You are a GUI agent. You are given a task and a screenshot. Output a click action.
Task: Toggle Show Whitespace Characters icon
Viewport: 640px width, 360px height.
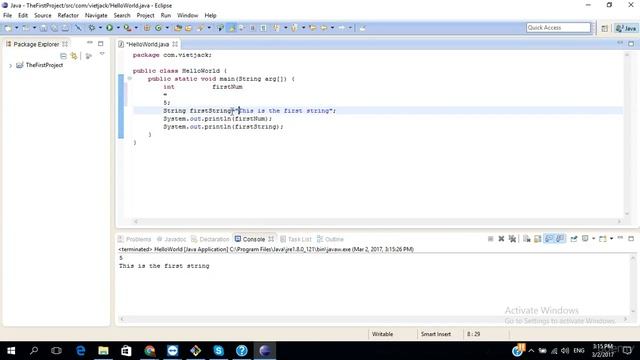point(263,28)
